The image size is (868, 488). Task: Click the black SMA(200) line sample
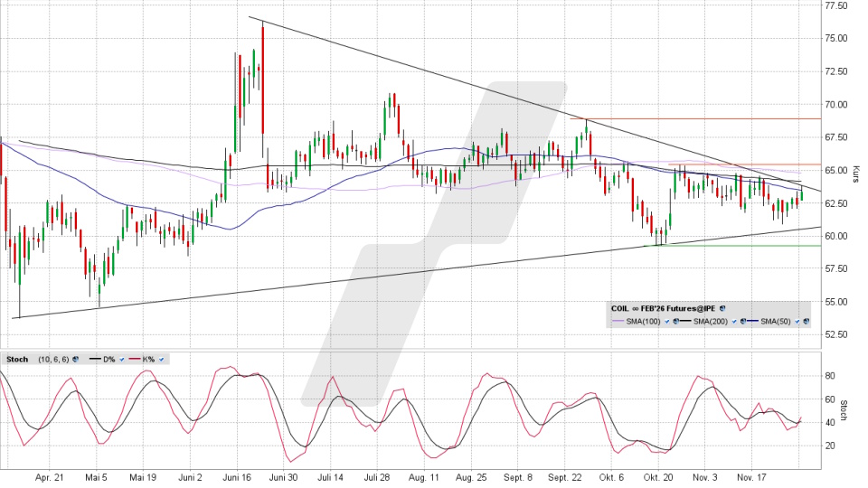(685, 320)
